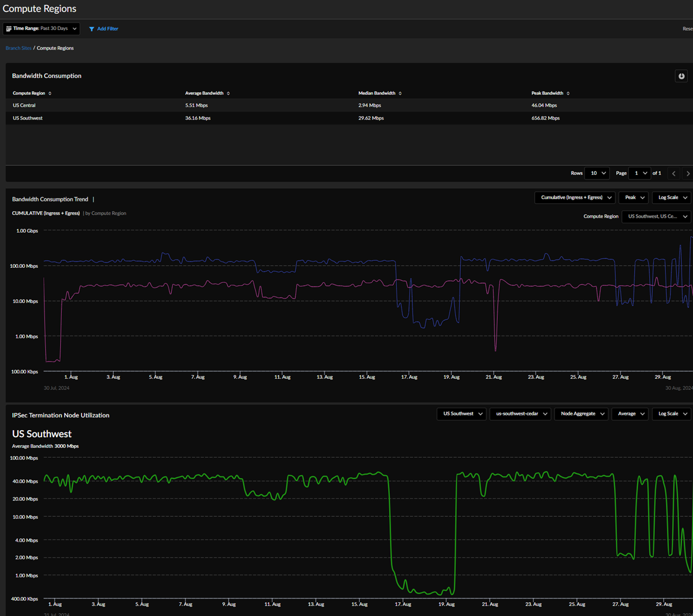Sort by Median Bandwidth column icon
Image resolution: width=693 pixels, height=616 pixels.
click(400, 94)
